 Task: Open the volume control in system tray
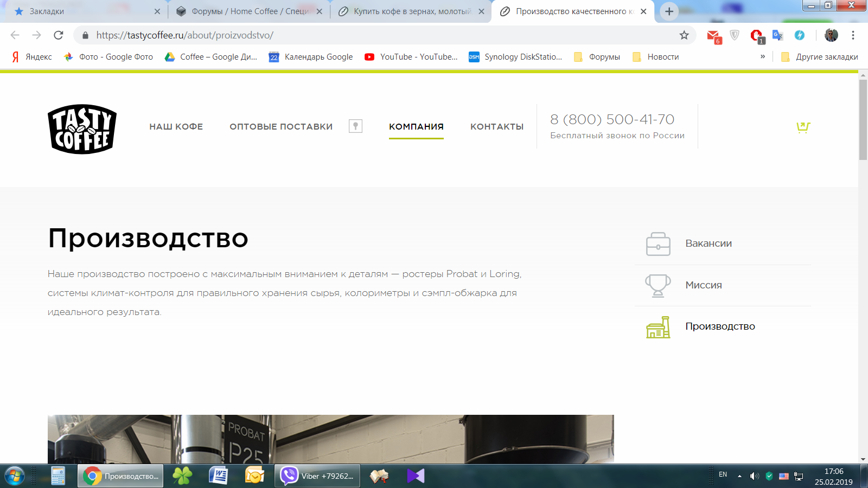[754, 476]
